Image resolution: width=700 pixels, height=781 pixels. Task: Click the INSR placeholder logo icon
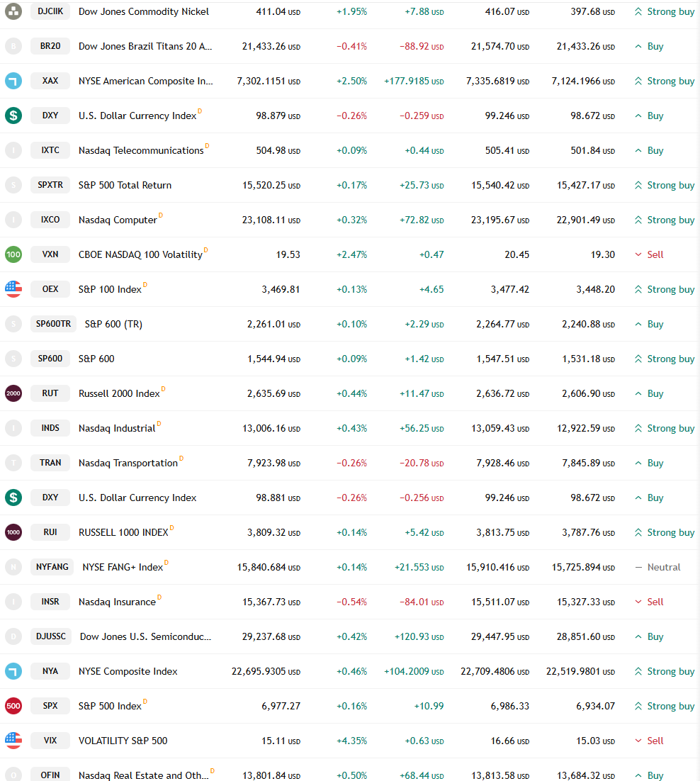pos(13,602)
